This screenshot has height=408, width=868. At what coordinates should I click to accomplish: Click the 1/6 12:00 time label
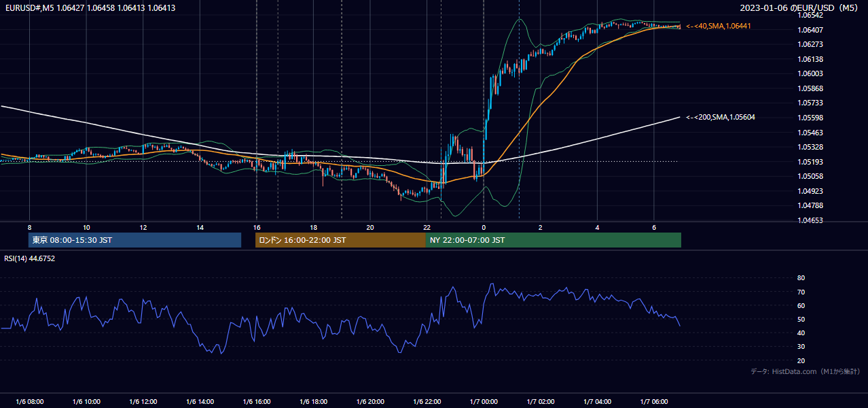[143, 402]
